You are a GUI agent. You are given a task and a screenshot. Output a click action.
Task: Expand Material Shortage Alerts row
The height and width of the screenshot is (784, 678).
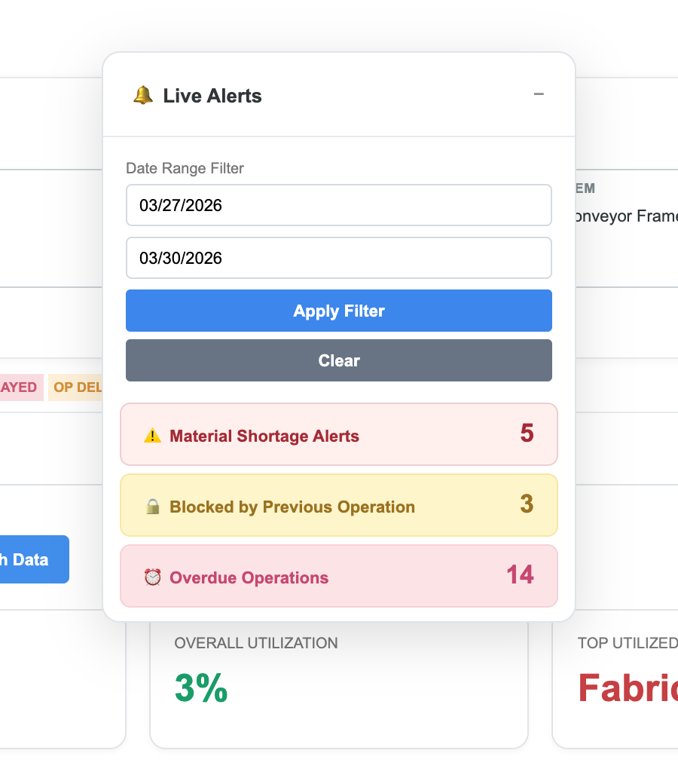[339, 434]
